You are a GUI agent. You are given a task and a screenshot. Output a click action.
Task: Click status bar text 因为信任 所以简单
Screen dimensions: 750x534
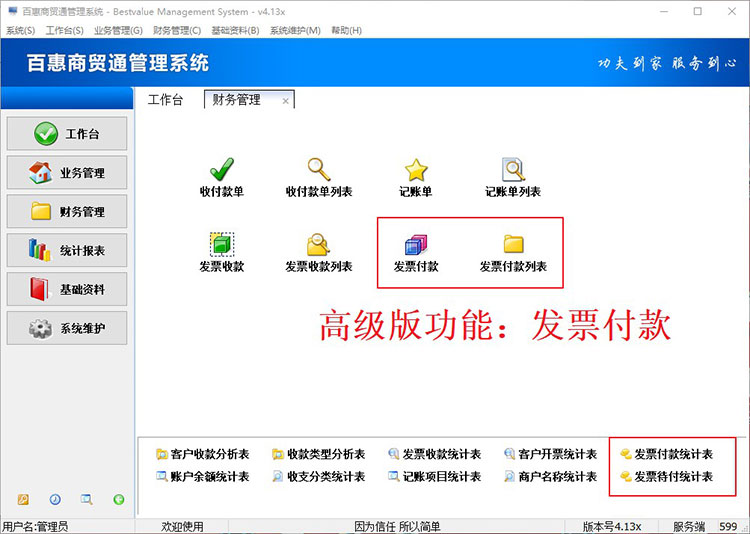(x=397, y=527)
